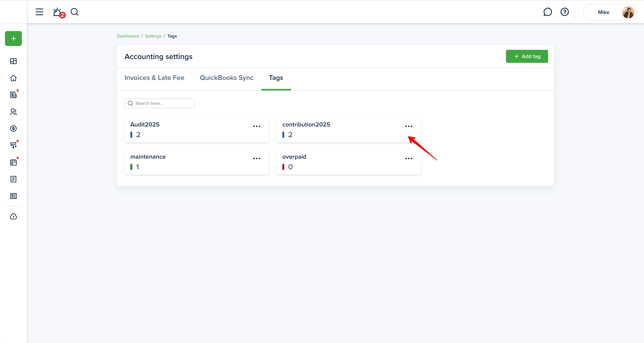Open the chat messages icon
The height and width of the screenshot is (343, 644).
coord(548,12)
